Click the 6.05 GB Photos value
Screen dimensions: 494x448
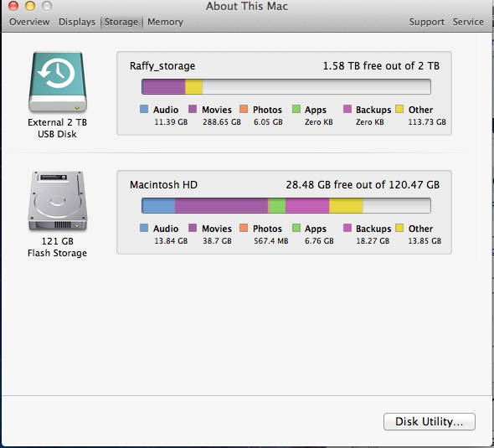268,122
